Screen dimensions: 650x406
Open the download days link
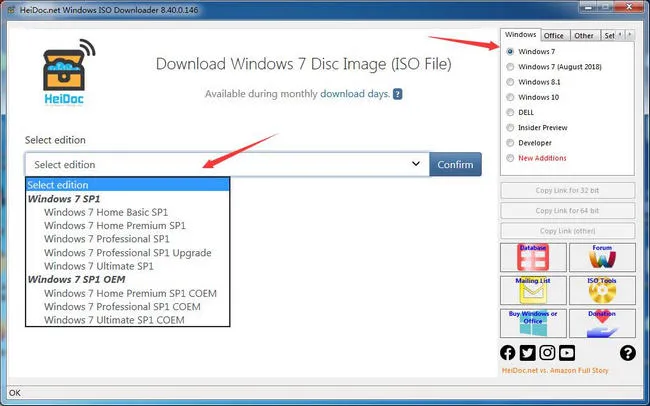(355, 94)
